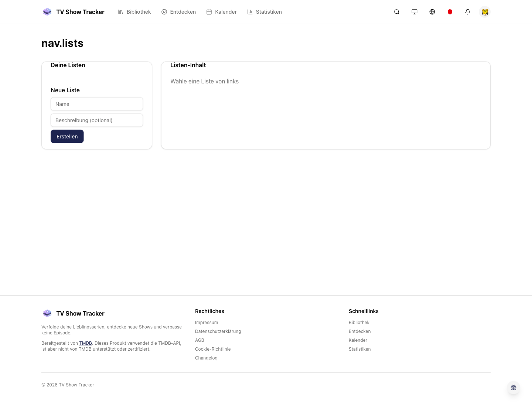Open the TMDB link in footer

tap(85, 343)
